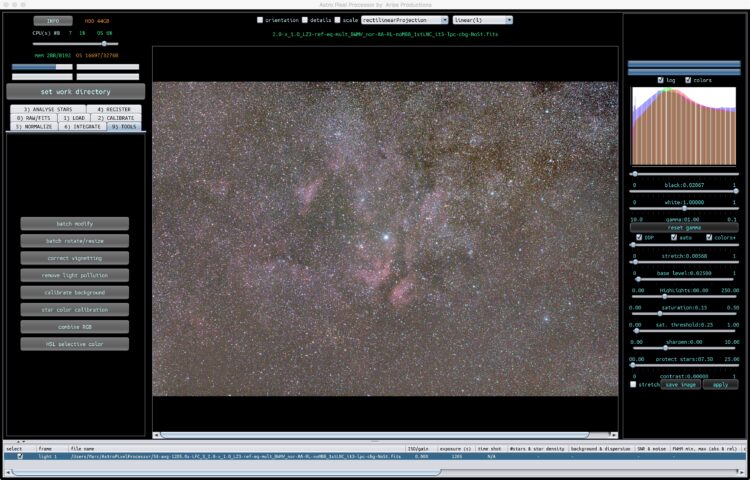
Task: Toggle the auto checkbox
Action: pos(674,238)
